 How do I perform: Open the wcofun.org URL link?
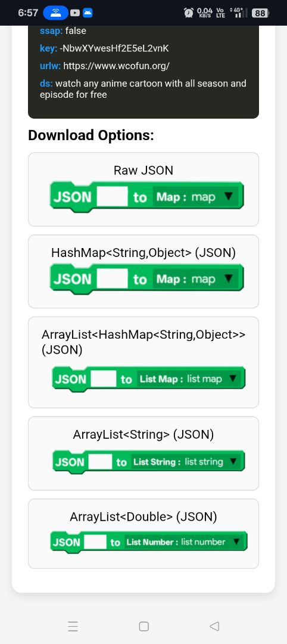(x=117, y=66)
